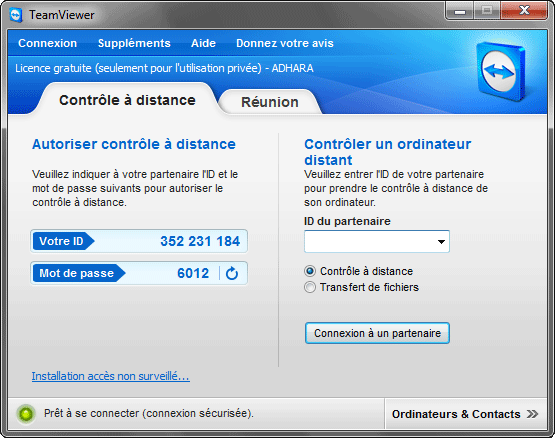Image resolution: width=555 pixels, height=438 pixels.
Task: Open the Donnez votre avis menu
Action: click(x=285, y=43)
